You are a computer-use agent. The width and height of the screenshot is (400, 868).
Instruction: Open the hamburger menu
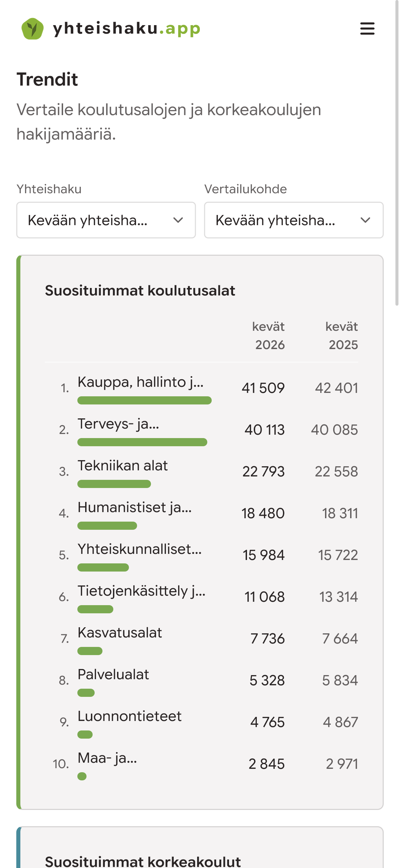367,29
